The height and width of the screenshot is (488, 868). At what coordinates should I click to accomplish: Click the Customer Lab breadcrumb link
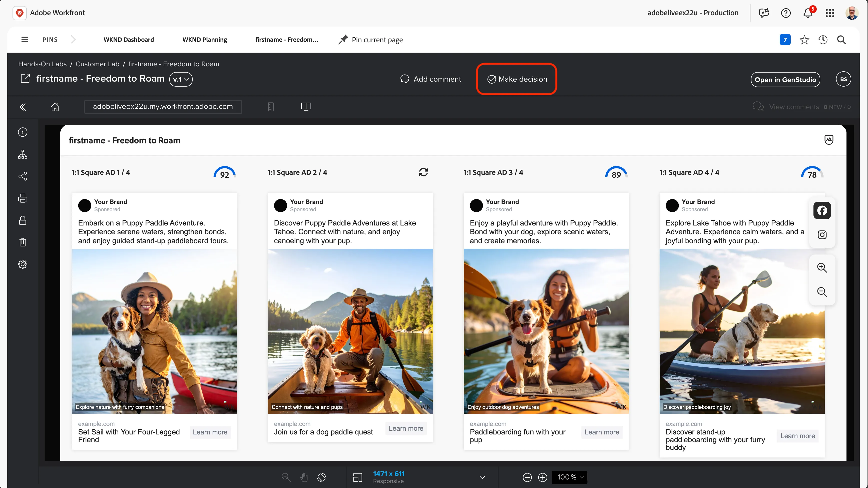pos(97,64)
